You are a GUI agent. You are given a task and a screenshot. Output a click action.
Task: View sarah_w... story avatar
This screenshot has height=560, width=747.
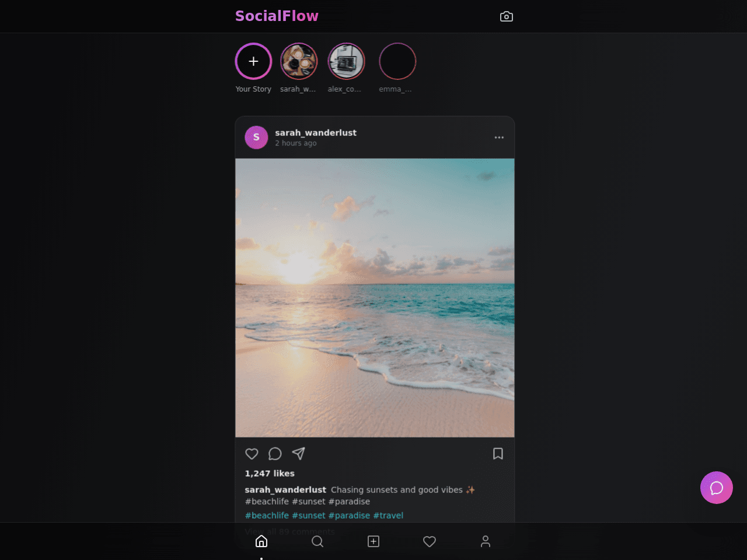(299, 61)
